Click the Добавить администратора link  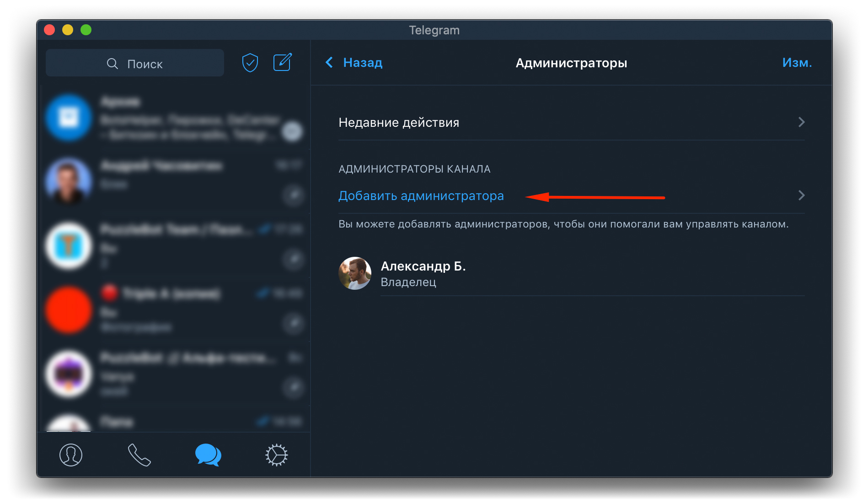click(421, 196)
